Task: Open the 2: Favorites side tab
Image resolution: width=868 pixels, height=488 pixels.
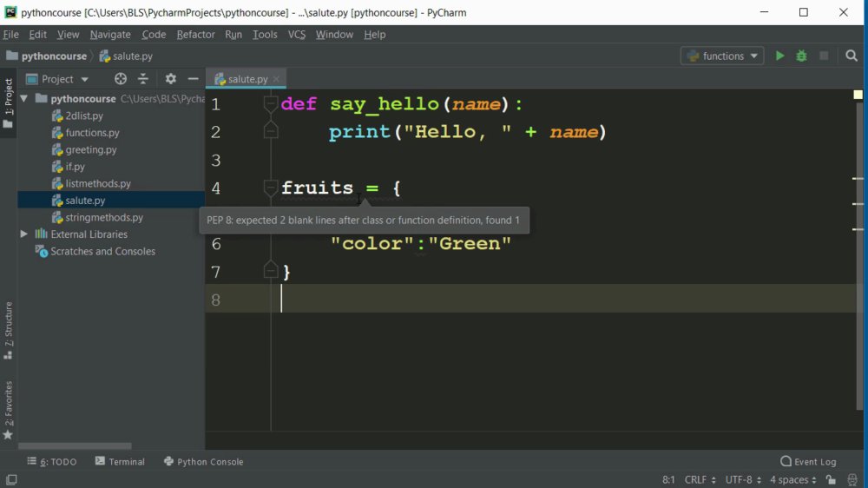Action: [x=9, y=410]
